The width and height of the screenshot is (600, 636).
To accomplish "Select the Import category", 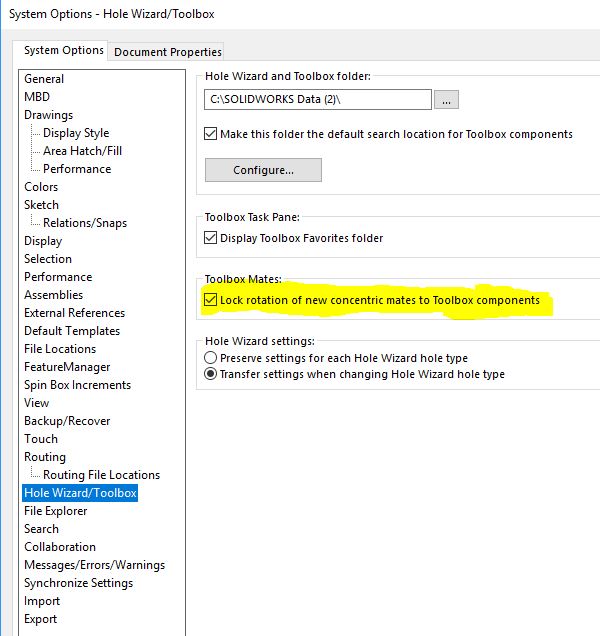I will (x=42, y=601).
